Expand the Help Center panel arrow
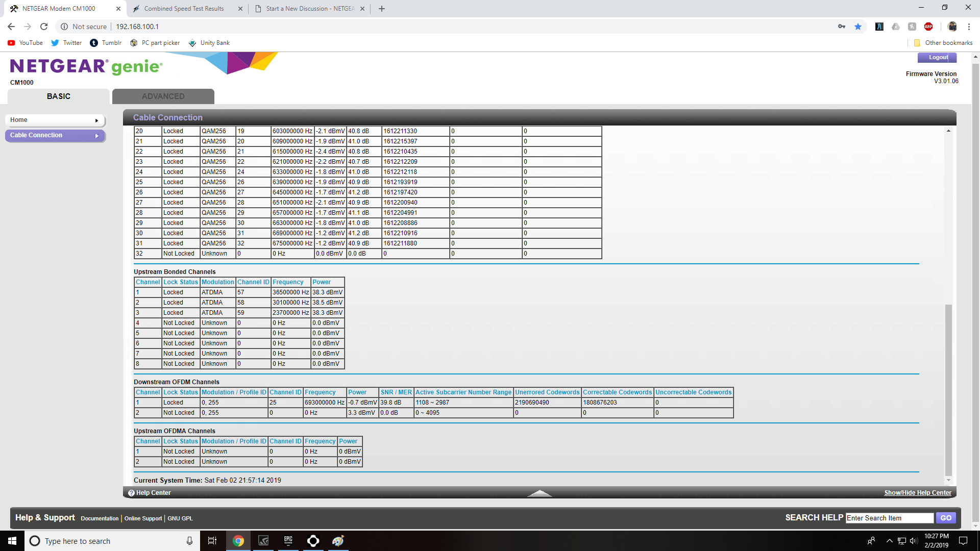The image size is (980, 551). click(539, 493)
